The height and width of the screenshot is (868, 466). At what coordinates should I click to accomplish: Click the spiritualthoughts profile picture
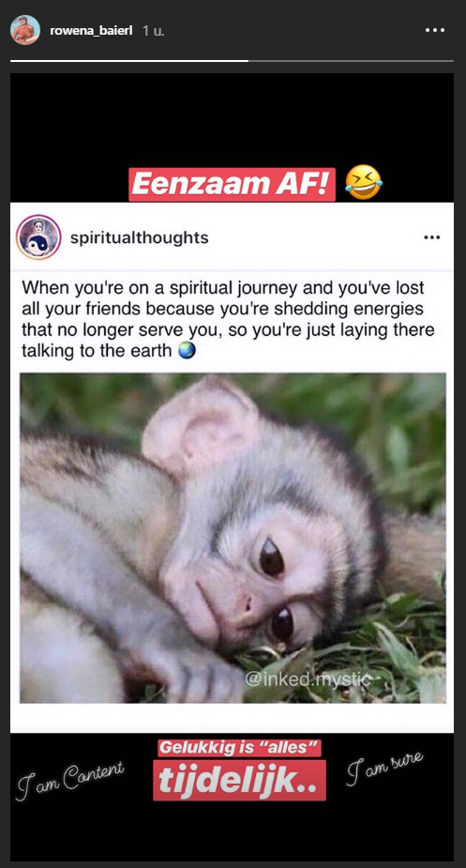point(38,237)
